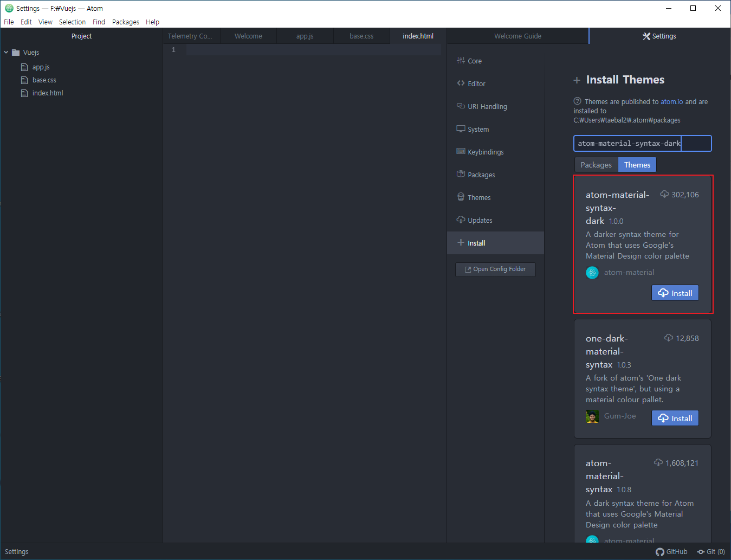This screenshot has height=560, width=731.
Task: Open the Help menu
Action: tap(153, 22)
